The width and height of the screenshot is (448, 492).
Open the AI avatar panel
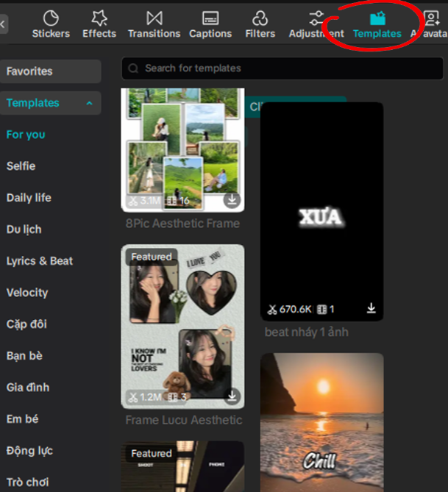pos(430,24)
